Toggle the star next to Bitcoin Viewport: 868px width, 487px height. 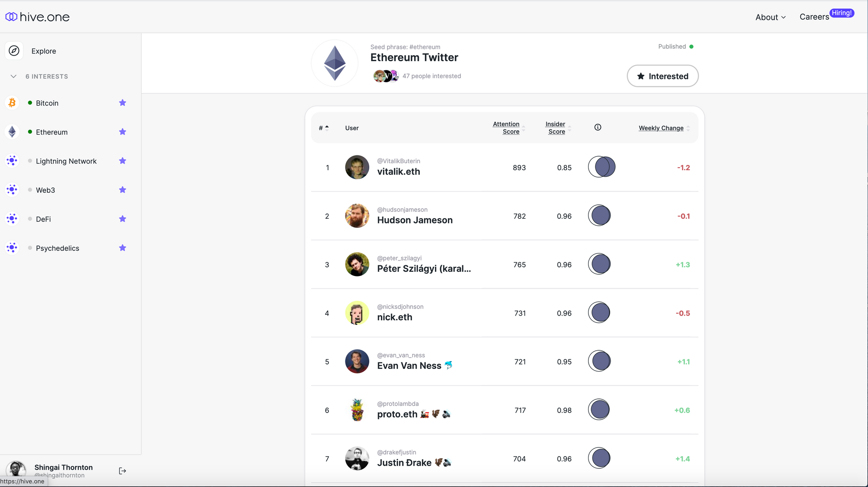coord(122,103)
